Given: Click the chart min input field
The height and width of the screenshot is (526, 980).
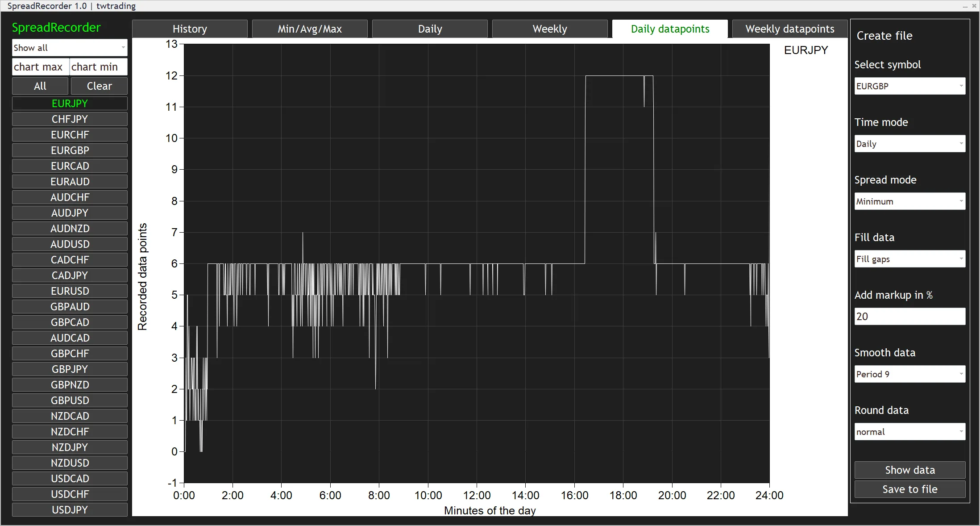Looking at the screenshot, I should (99, 67).
